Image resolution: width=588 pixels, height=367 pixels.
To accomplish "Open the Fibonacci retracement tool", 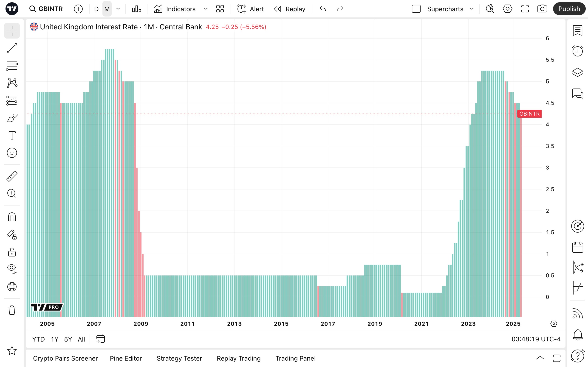I will click(x=12, y=66).
